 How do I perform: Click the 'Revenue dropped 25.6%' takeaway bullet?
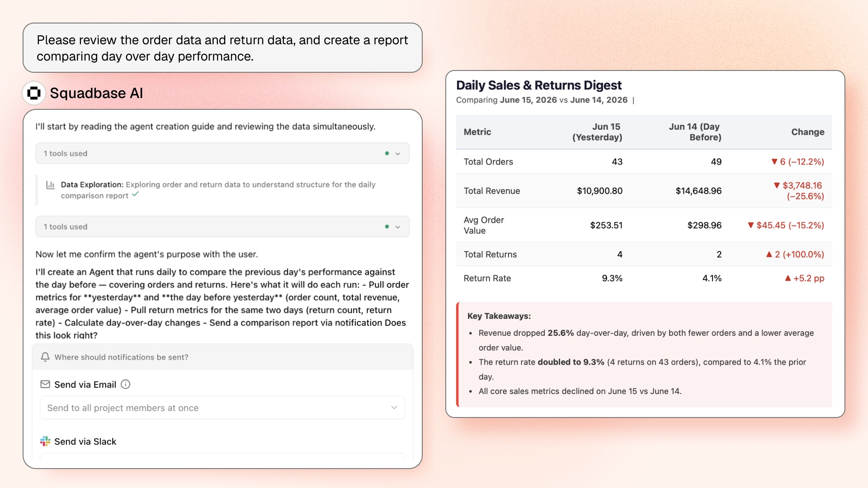coord(646,340)
